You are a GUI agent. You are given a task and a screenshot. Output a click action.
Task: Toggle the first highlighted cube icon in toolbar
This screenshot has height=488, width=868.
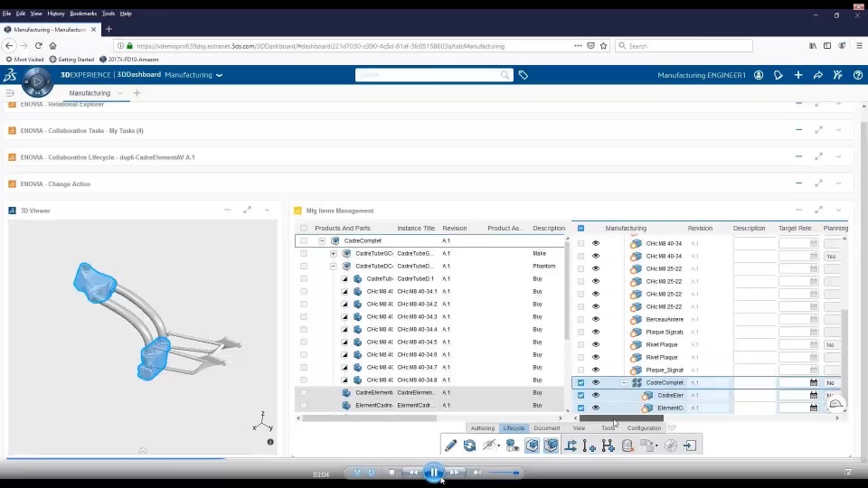[x=532, y=446]
